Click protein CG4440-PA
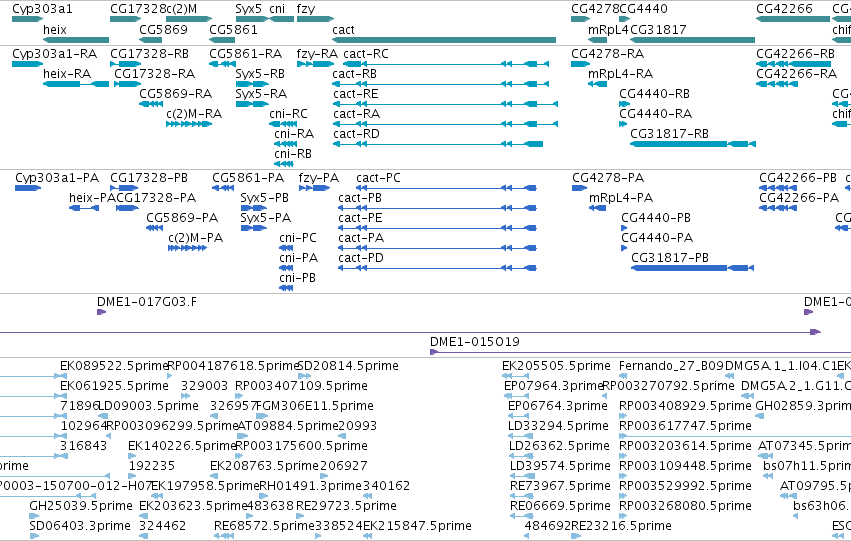The image size is (851, 541). coord(657,238)
